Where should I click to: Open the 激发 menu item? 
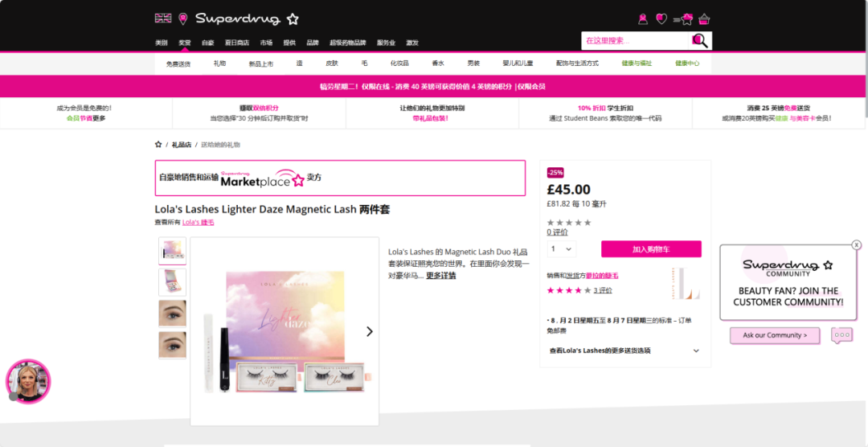pyautogui.click(x=412, y=43)
